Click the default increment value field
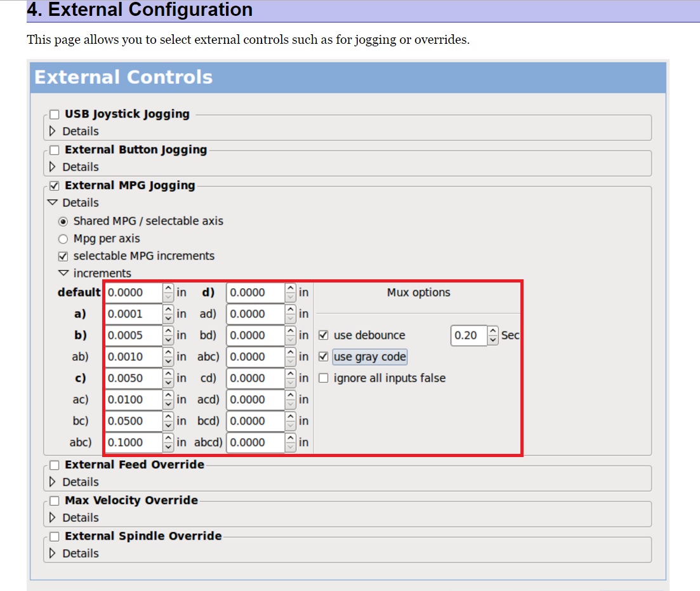The image size is (700, 591). pos(133,293)
